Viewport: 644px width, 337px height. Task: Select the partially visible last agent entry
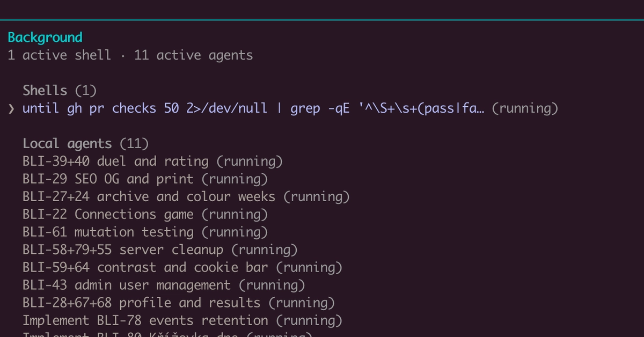[x=167, y=334]
